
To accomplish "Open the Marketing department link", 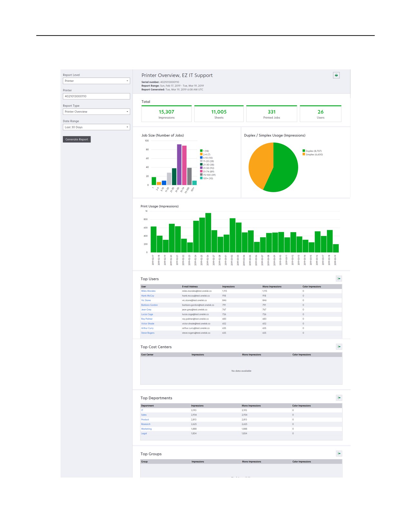I will (x=146, y=429).
